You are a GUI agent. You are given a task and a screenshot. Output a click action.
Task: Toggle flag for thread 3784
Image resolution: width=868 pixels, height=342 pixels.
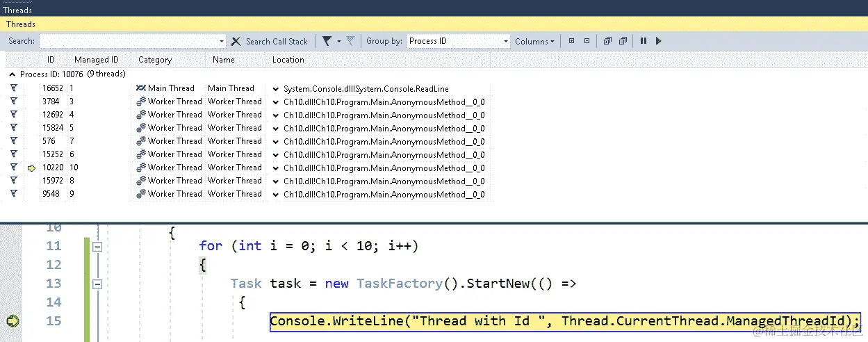[13, 101]
